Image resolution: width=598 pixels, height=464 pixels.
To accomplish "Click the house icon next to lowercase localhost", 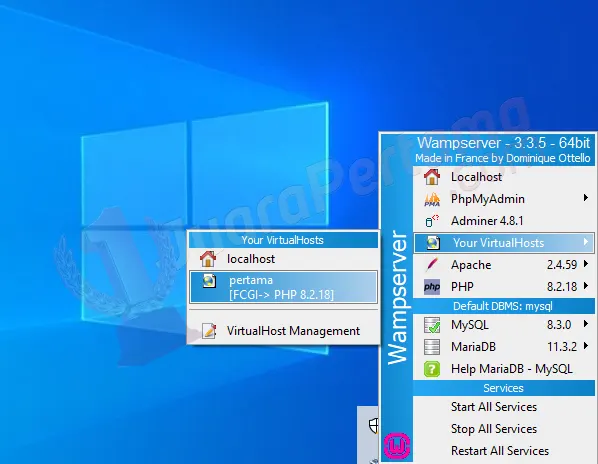I will [208, 259].
